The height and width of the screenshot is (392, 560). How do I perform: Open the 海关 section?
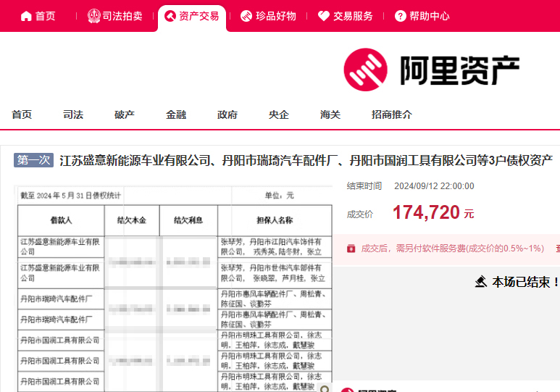coord(330,114)
